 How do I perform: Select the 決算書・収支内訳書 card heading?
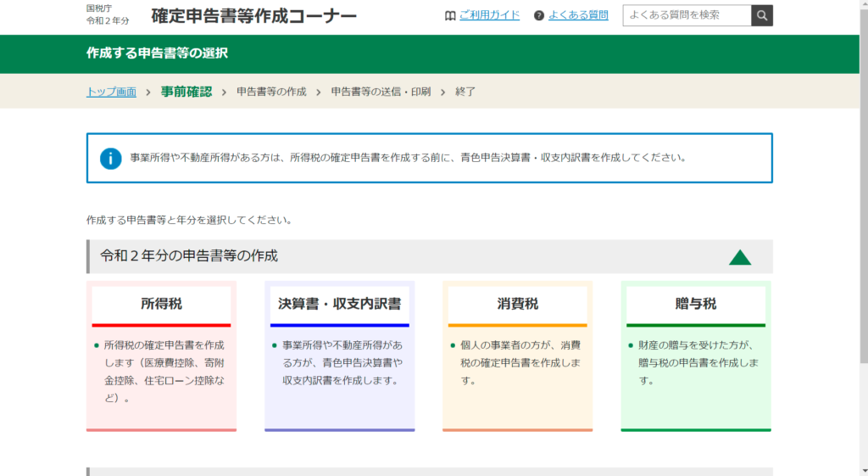pyautogui.click(x=339, y=304)
